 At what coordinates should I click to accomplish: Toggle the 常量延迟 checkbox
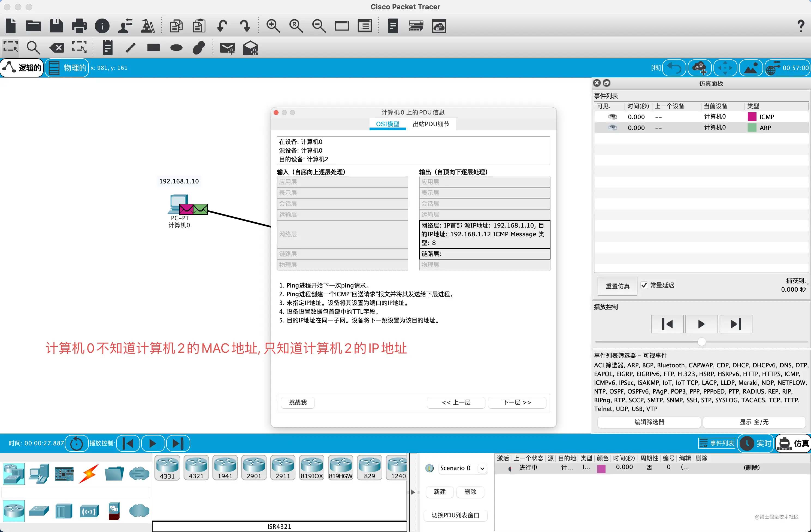click(x=644, y=285)
